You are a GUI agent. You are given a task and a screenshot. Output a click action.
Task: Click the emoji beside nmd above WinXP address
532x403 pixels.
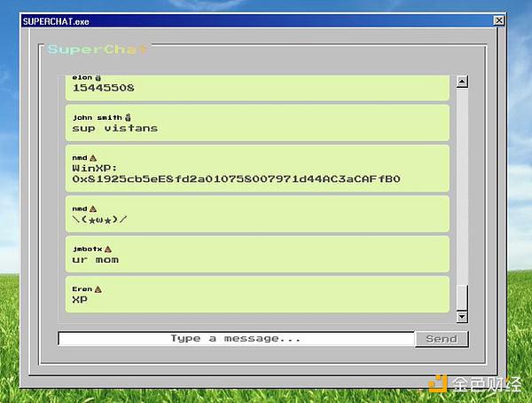(93, 157)
